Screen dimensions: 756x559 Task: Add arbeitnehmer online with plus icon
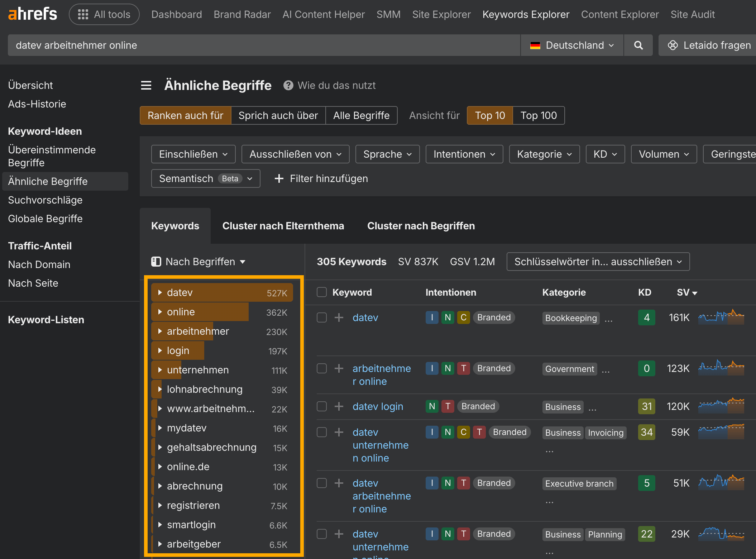339,368
